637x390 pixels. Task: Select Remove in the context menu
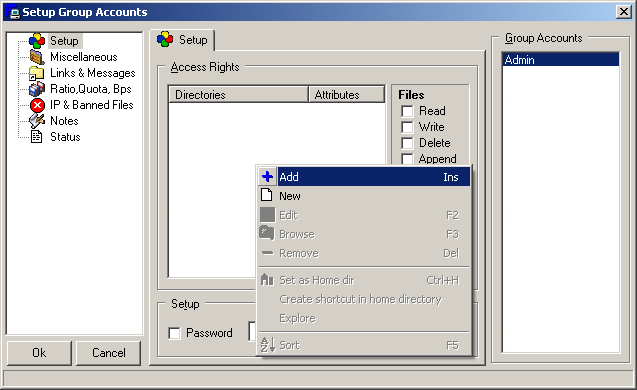(364, 253)
